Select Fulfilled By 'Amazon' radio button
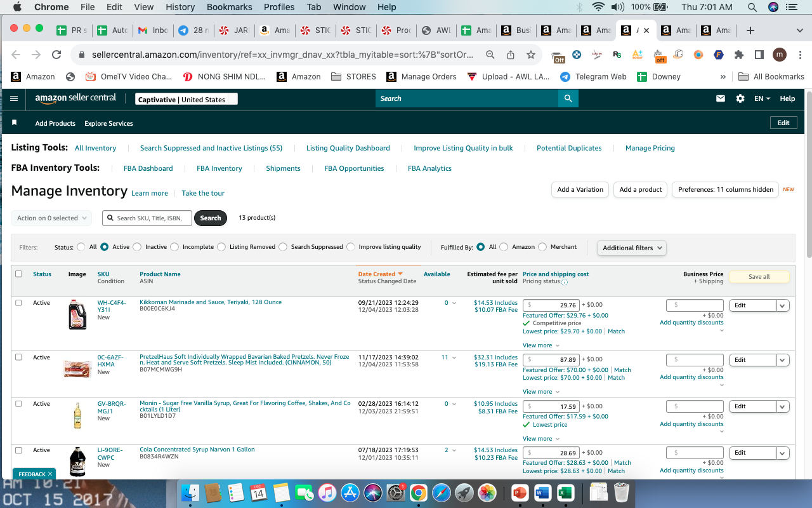The width and height of the screenshot is (812, 508). (x=504, y=247)
